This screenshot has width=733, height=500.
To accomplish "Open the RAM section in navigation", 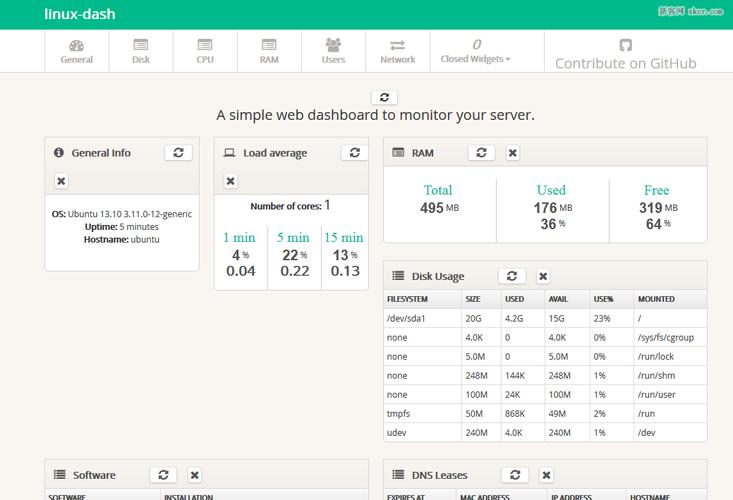I will point(269,52).
